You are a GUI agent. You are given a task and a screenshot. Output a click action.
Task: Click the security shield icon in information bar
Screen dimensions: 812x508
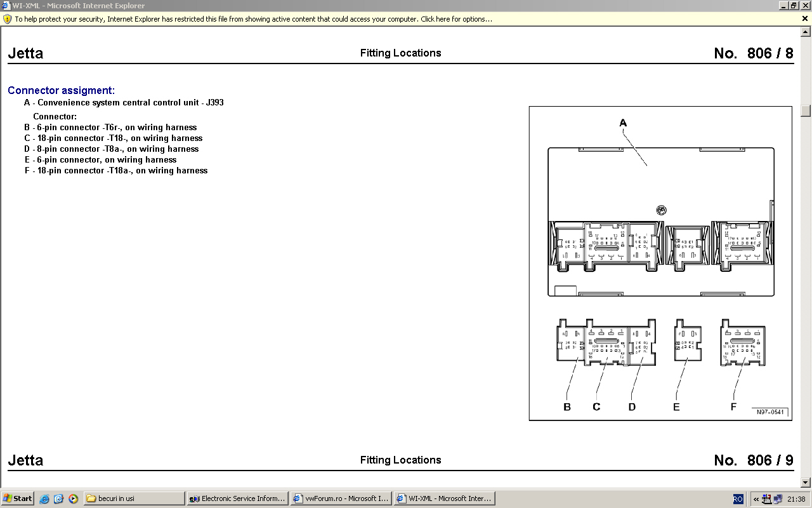7,19
